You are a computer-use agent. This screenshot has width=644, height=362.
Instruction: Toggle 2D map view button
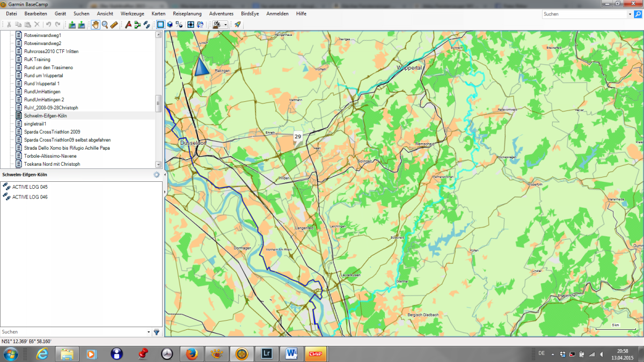pyautogui.click(x=160, y=25)
